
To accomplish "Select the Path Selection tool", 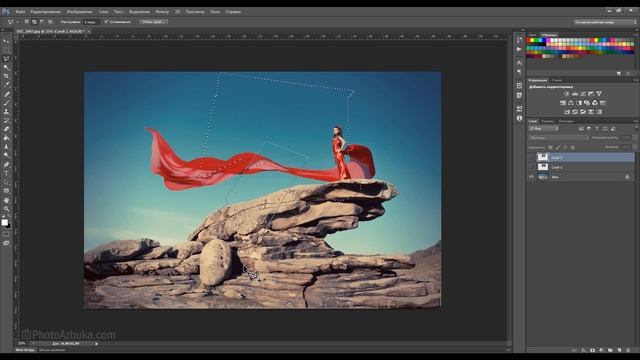I will tap(6, 182).
